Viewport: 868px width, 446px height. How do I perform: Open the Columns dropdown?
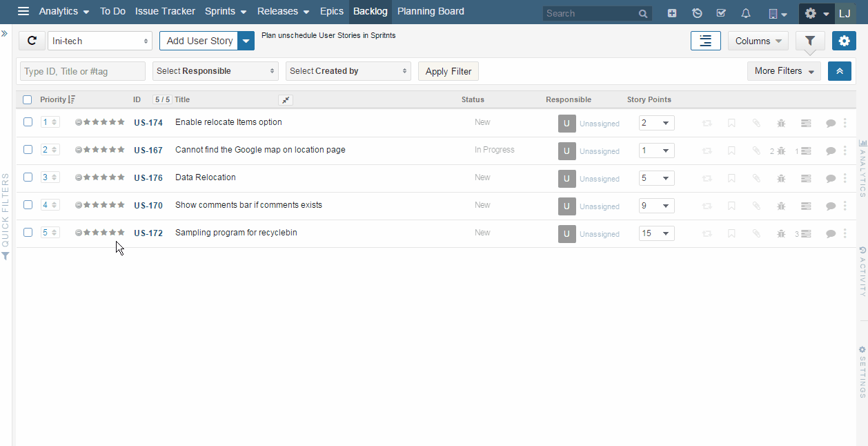tap(758, 41)
